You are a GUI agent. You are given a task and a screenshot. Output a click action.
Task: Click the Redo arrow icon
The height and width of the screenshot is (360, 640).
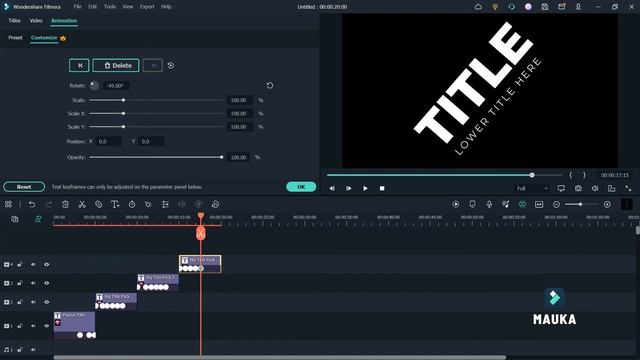(x=49, y=204)
